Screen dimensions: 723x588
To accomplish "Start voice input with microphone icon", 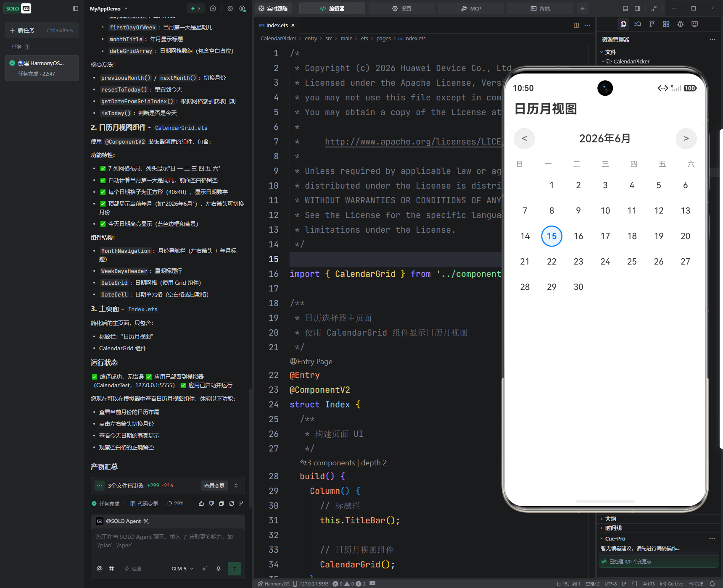I will pos(219,569).
